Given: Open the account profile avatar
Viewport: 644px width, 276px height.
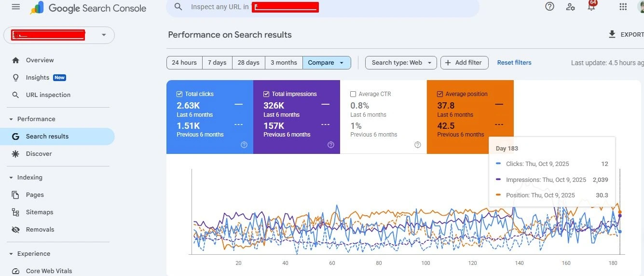Looking at the screenshot, I should click(640, 7).
